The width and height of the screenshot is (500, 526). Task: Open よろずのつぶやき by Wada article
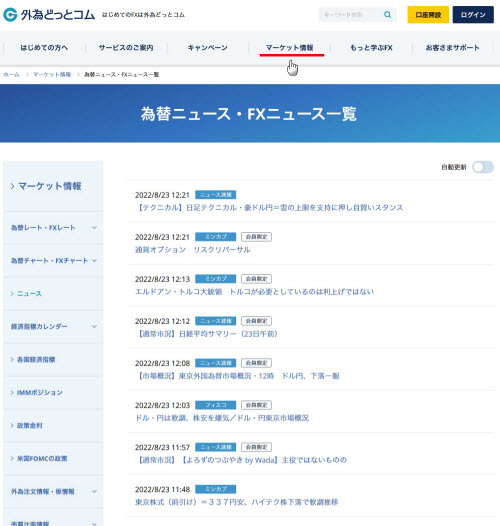[241, 460]
